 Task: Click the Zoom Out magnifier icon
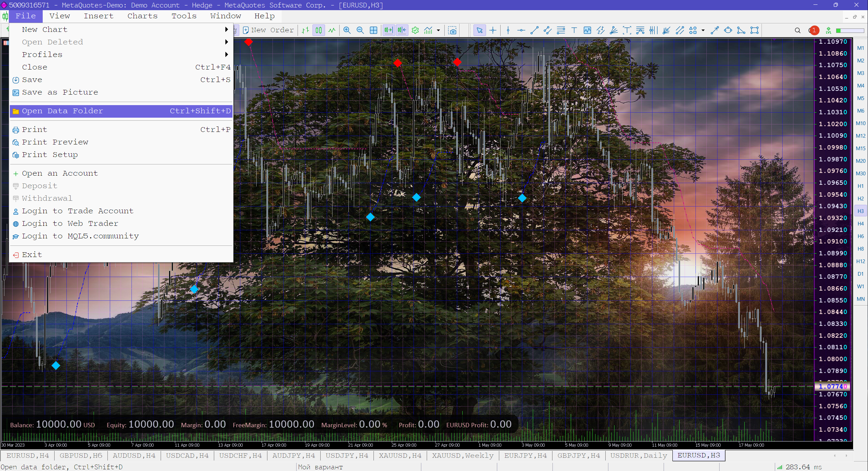coord(360,30)
